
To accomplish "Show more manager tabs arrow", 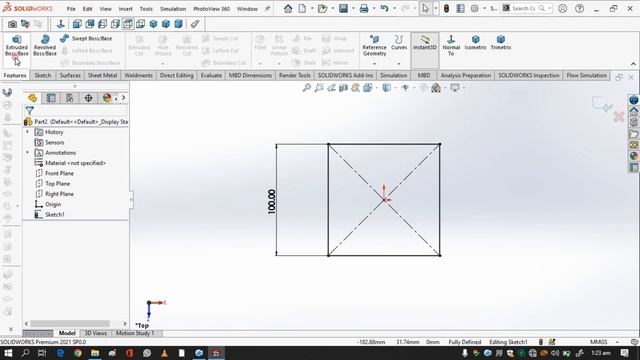I will click(123, 98).
